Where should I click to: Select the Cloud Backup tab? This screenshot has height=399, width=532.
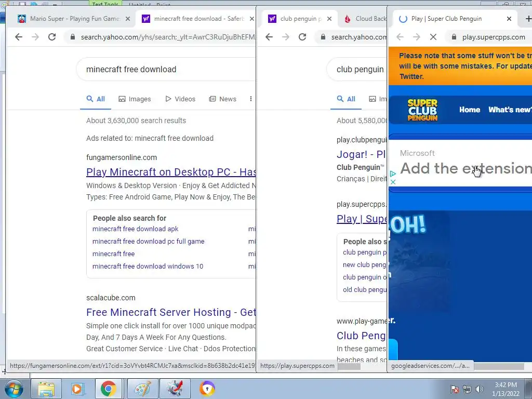point(365,19)
